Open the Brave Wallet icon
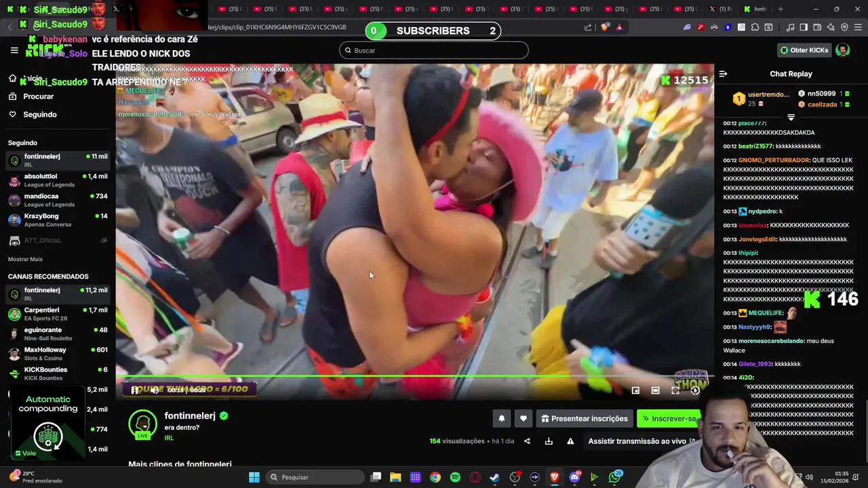 817,27
